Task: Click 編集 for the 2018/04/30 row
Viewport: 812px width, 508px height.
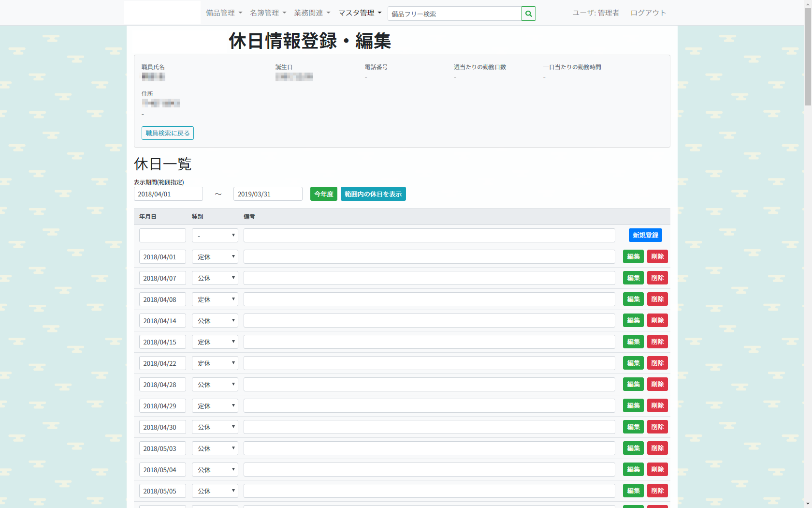Action: (x=633, y=427)
